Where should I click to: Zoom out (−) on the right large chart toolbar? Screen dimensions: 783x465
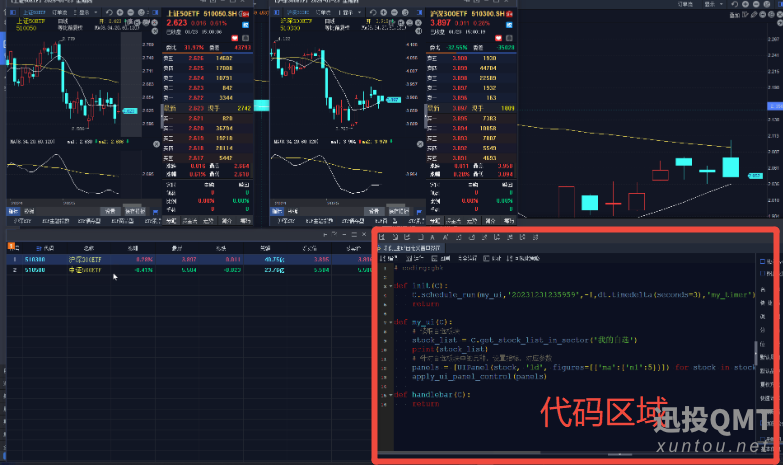coord(756,4)
